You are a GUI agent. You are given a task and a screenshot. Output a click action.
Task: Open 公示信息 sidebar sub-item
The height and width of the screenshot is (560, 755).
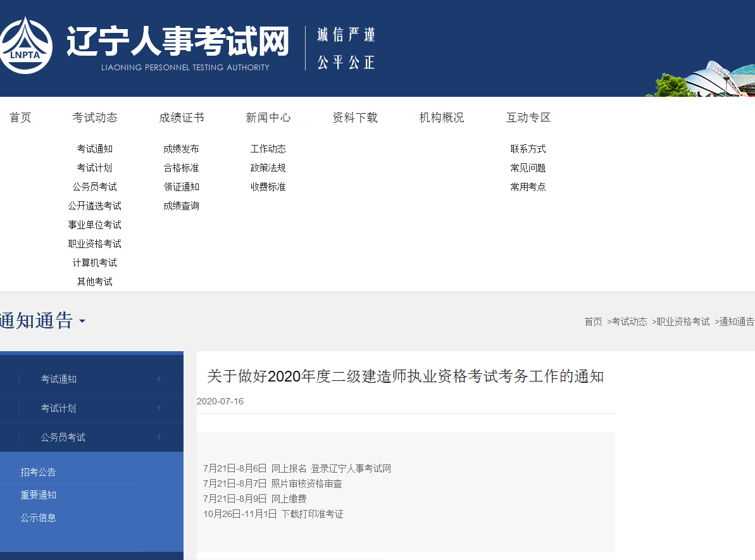click(x=39, y=518)
